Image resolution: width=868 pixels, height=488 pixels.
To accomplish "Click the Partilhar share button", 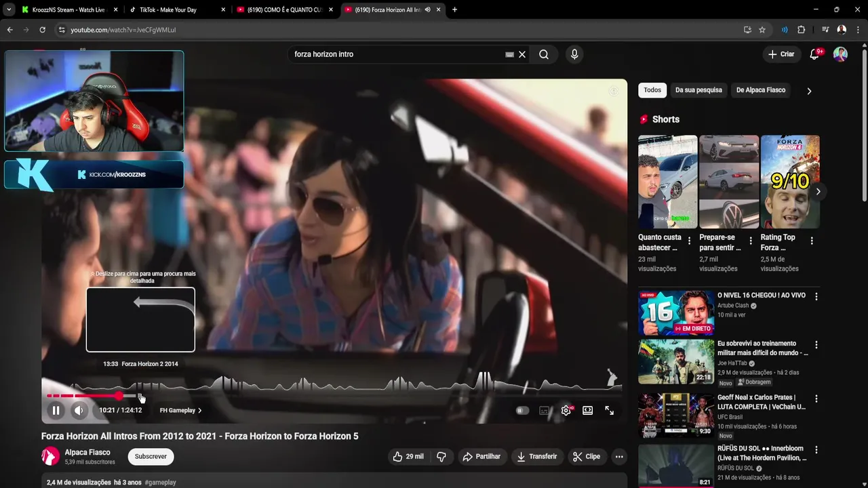I will (481, 457).
